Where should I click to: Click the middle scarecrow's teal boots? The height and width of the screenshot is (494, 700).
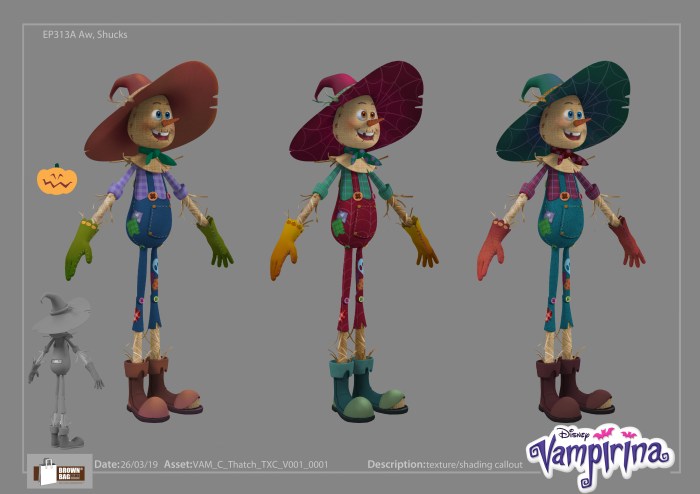pyautogui.click(x=364, y=388)
